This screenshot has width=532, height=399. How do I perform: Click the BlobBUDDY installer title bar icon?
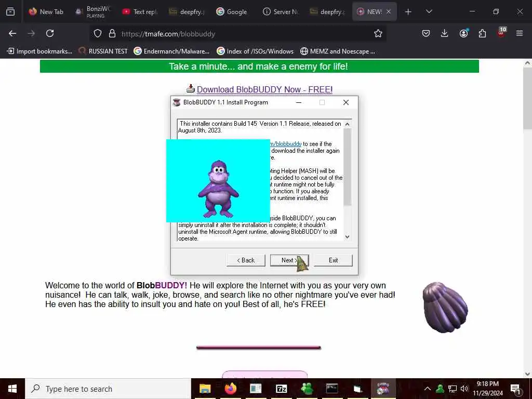177,102
